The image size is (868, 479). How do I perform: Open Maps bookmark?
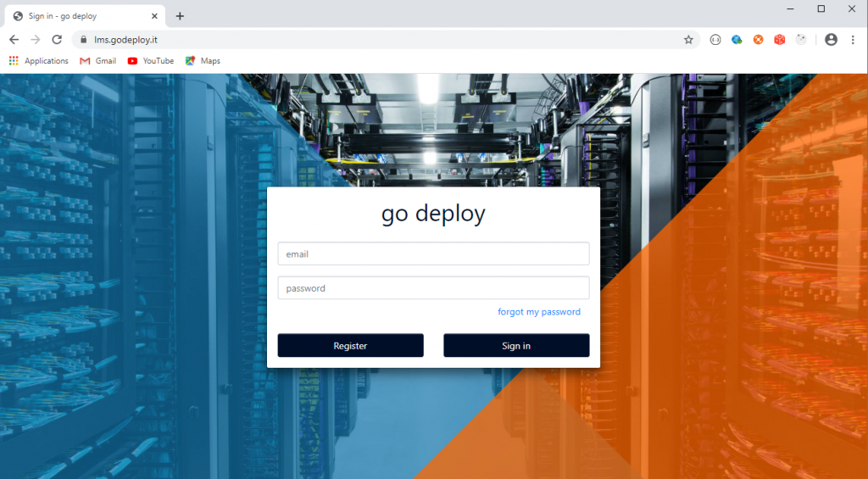tap(203, 61)
